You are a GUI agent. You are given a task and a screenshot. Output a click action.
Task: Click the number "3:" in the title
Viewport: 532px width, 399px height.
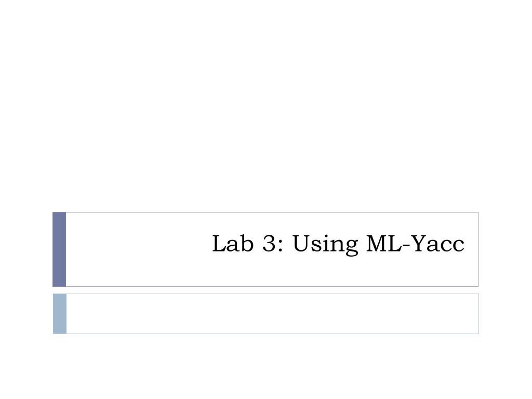click(272, 243)
